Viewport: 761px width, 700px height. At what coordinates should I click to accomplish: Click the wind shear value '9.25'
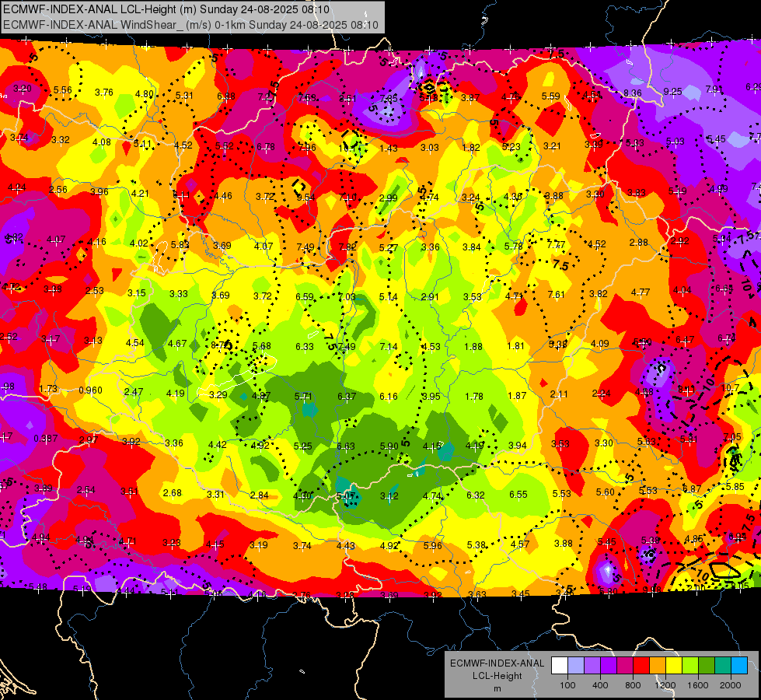(x=672, y=91)
